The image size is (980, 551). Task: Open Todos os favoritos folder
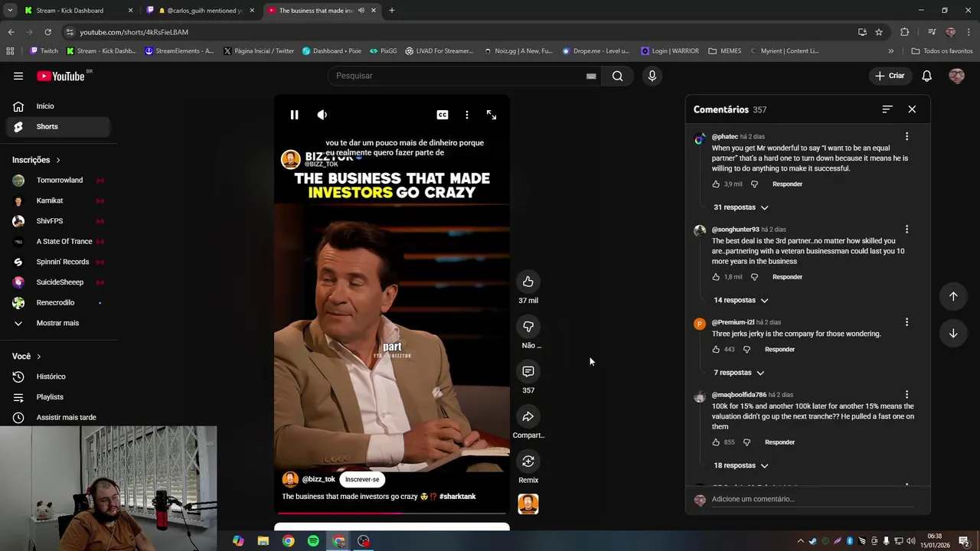pos(942,51)
